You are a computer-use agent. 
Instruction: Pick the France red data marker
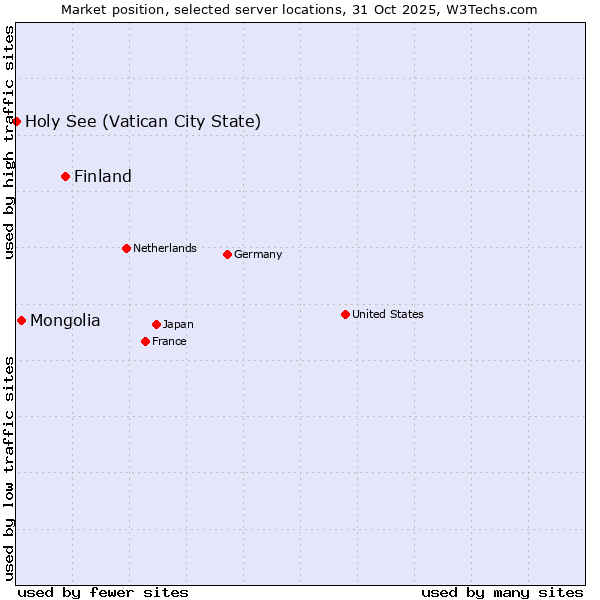(145, 341)
